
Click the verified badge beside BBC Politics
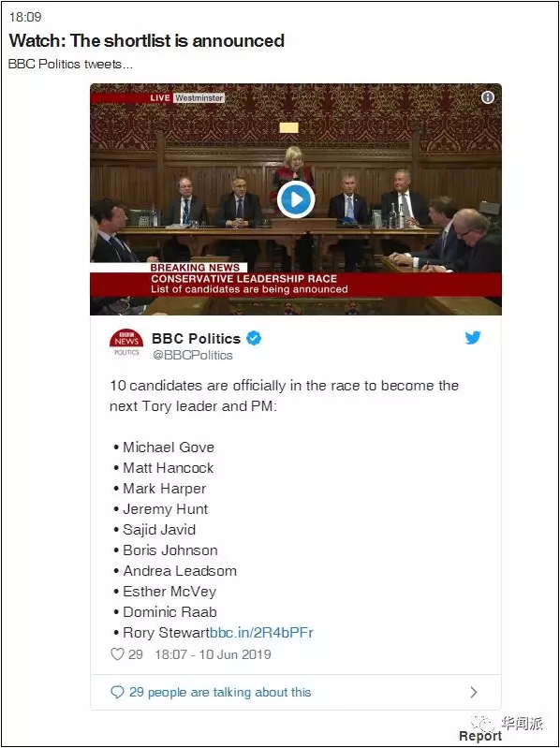253,339
